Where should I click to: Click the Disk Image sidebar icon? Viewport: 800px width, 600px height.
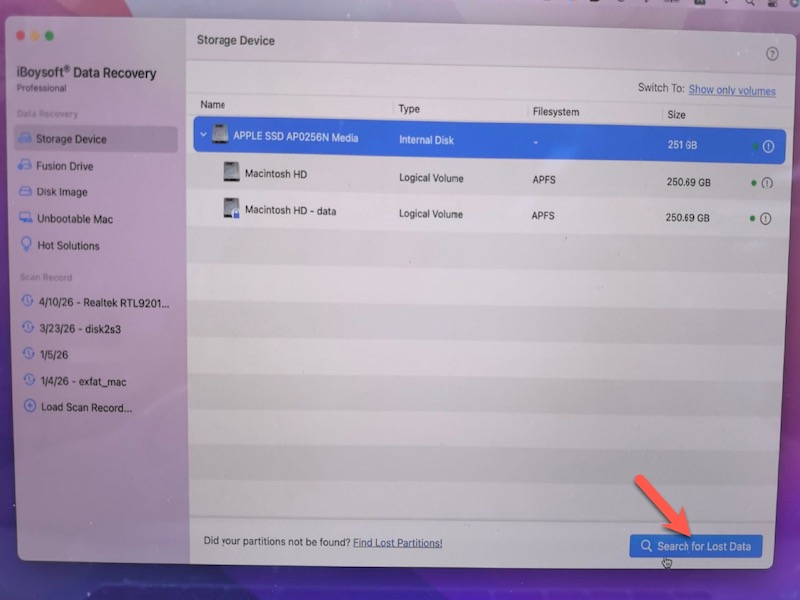(x=26, y=191)
